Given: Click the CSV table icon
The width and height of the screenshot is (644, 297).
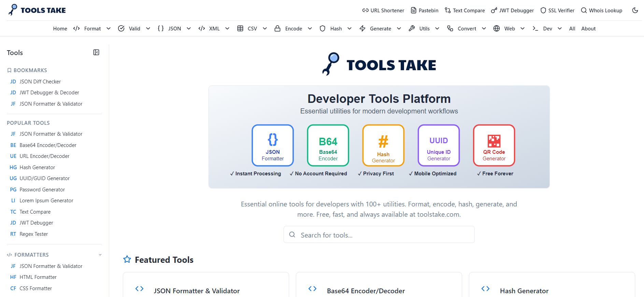Looking at the screenshot, I should point(240,28).
